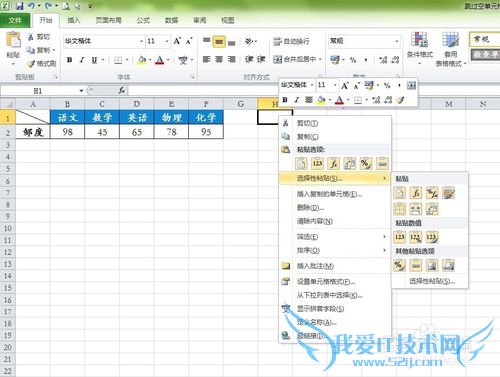This screenshot has height=377, width=500.
Task: Select the Format Painter brush in ribbon
Action: point(31,63)
